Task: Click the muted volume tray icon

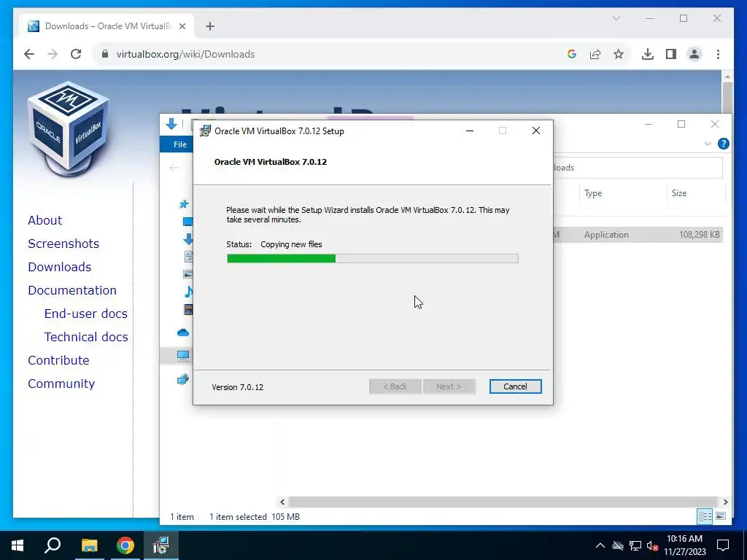Action: coord(652,545)
